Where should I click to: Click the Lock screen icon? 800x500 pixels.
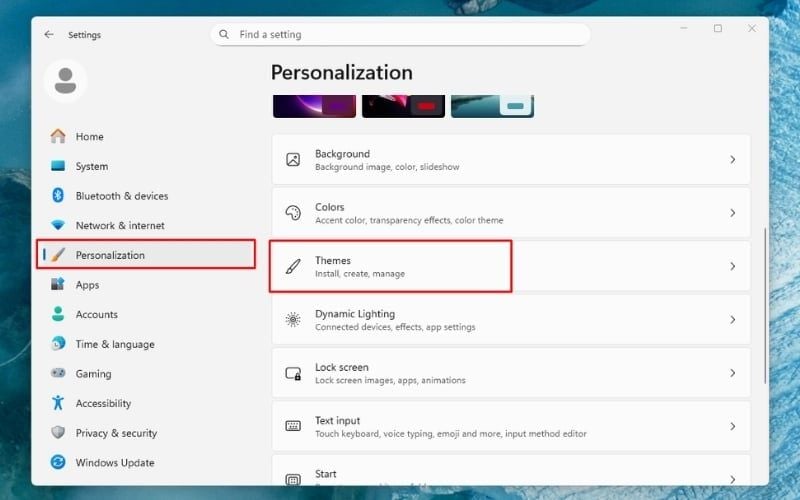pos(293,373)
